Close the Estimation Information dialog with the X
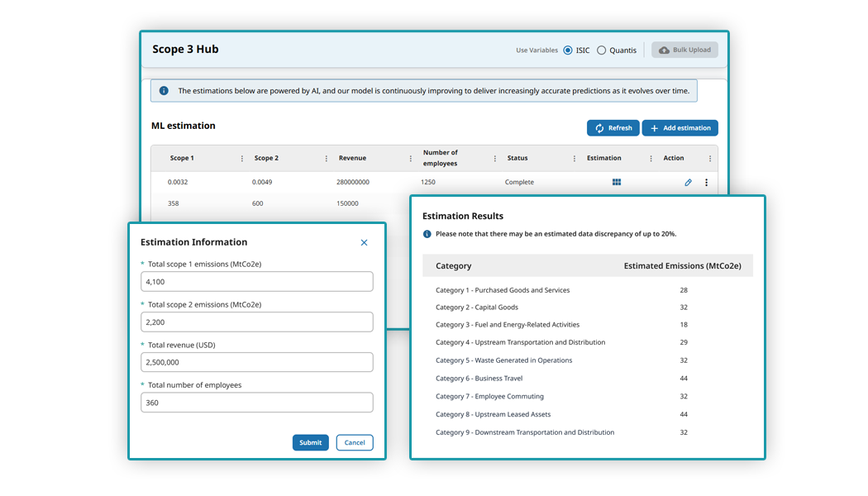 tap(364, 242)
